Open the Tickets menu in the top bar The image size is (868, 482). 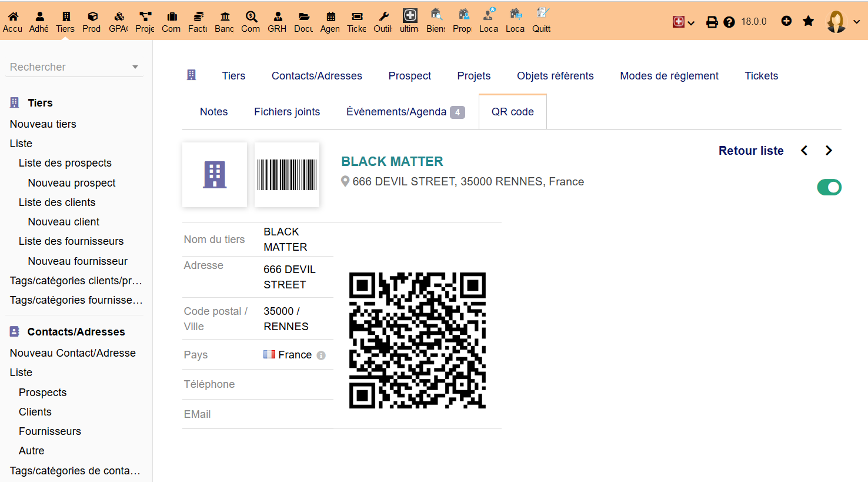[x=356, y=22]
